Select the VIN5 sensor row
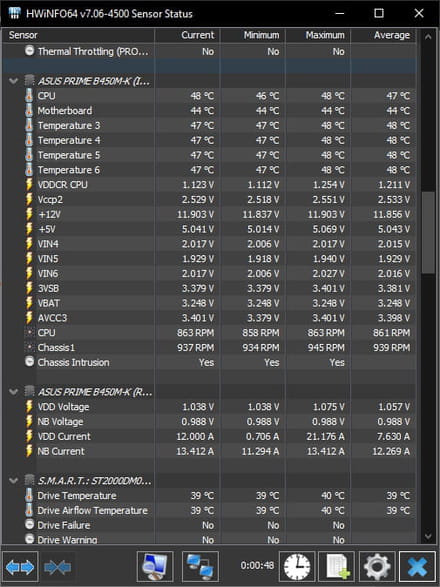 tap(210, 259)
